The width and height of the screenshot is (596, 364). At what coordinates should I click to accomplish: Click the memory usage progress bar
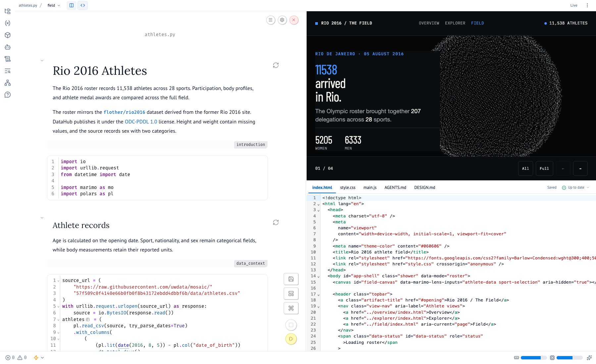click(534, 358)
